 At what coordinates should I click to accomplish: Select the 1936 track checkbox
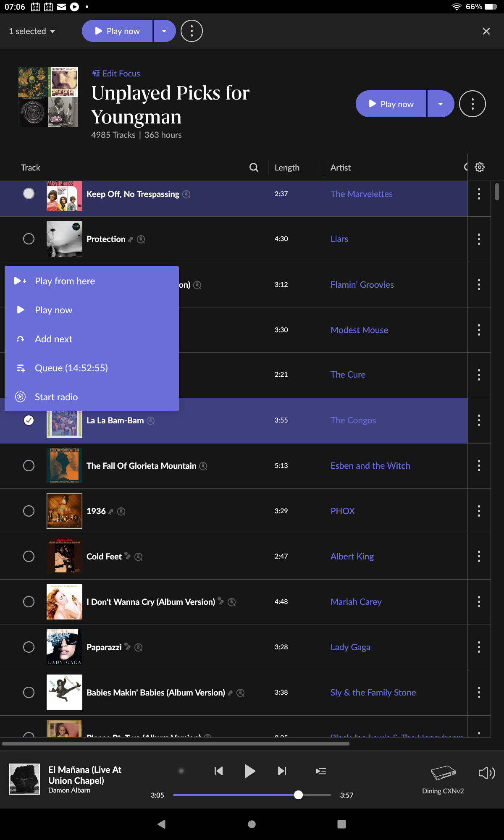point(29,511)
